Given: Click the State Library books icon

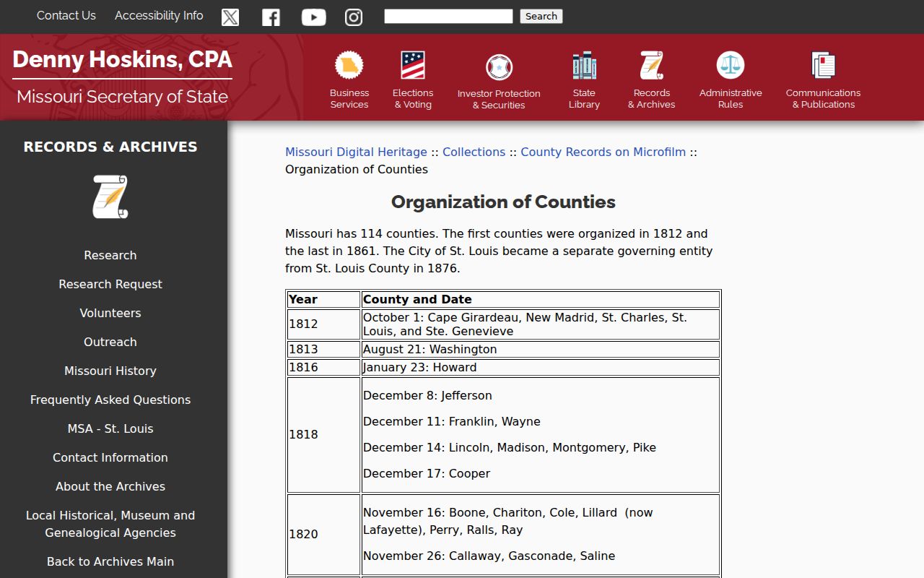Looking at the screenshot, I should pyautogui.click(x=584, y=66).
